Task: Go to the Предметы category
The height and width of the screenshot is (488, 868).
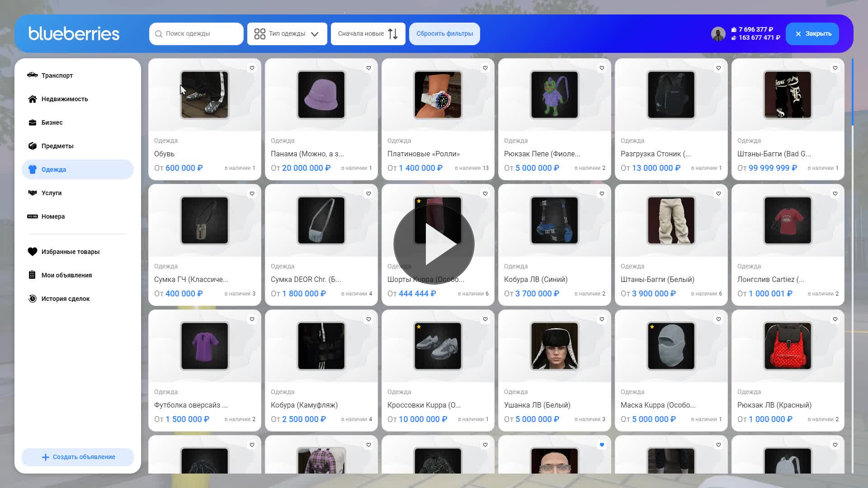Action: point(78,146)
